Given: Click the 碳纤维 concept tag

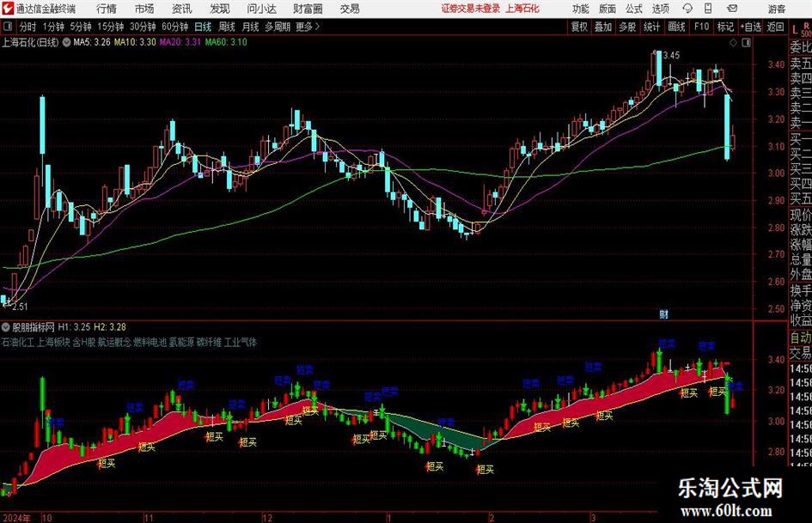Looking at the screenshot, I should point(209,343).
